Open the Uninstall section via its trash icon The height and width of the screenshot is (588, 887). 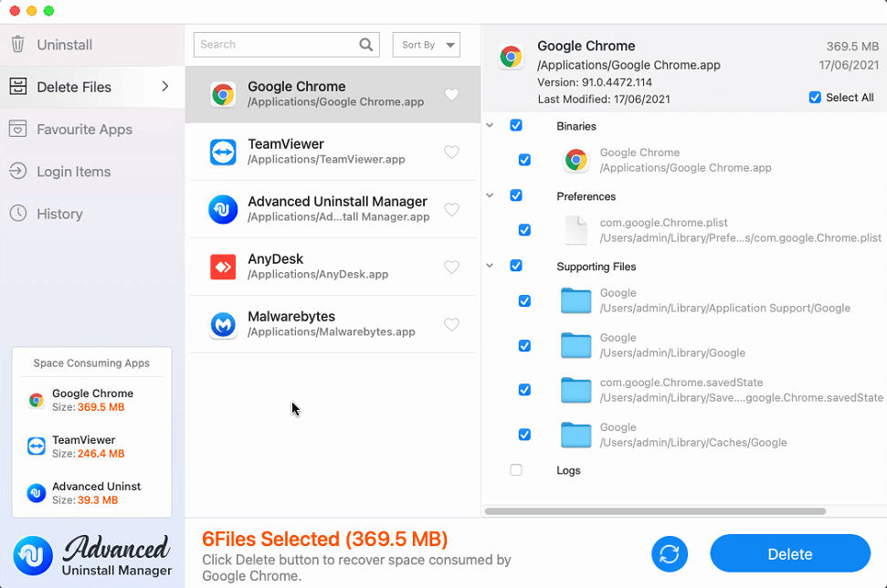tap(19, 44)
